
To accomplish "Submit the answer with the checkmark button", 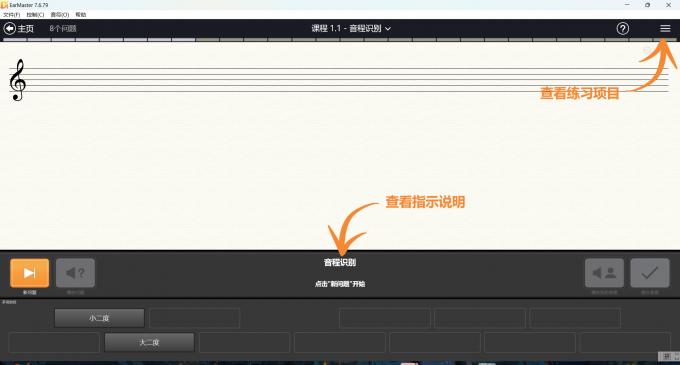I will (650, 273).
